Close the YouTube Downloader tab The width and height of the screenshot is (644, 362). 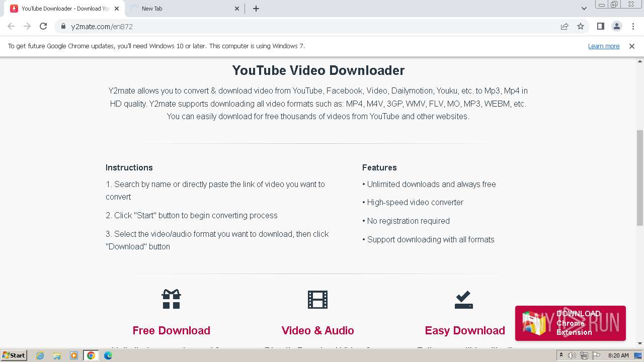116,9
